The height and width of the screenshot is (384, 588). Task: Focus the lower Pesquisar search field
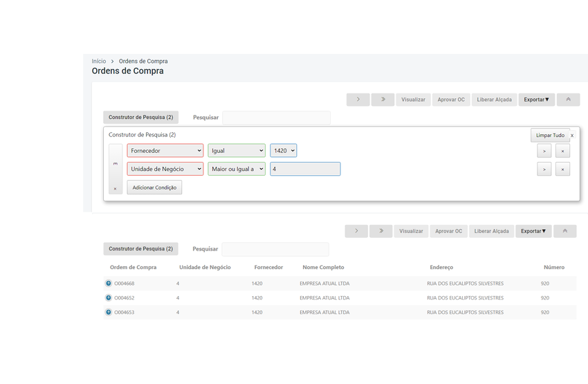[x=275, y=249]
